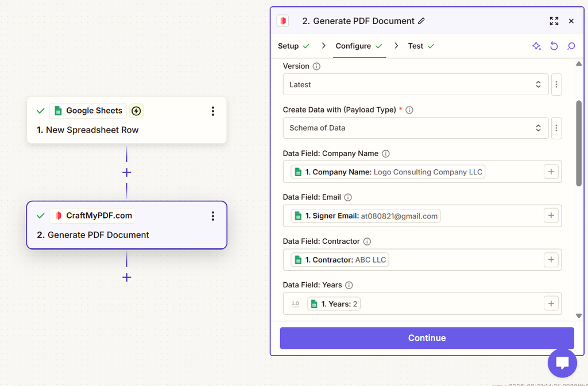Show info tooltip for Payload Type field

pyautogui.click(x=409, y=110)
